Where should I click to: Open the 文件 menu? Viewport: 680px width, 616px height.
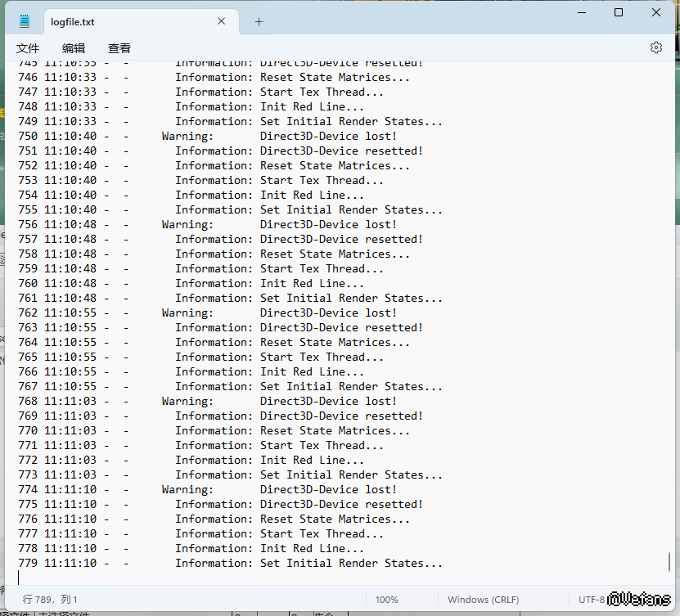click(28, 48)
